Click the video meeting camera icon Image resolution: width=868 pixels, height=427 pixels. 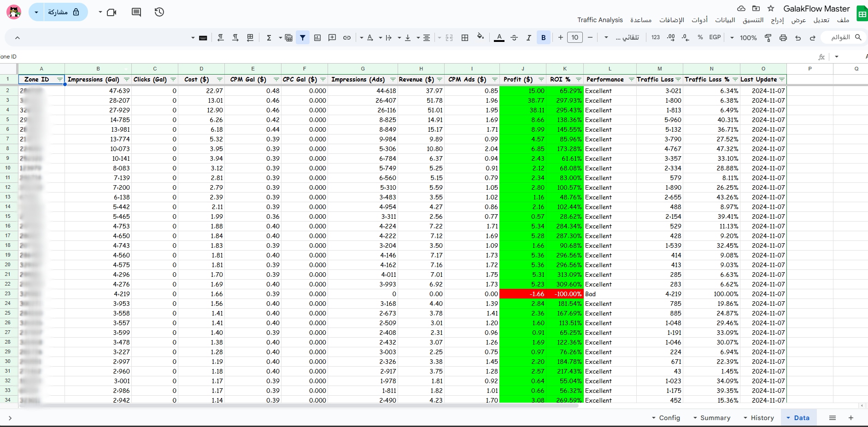[111, 12]
